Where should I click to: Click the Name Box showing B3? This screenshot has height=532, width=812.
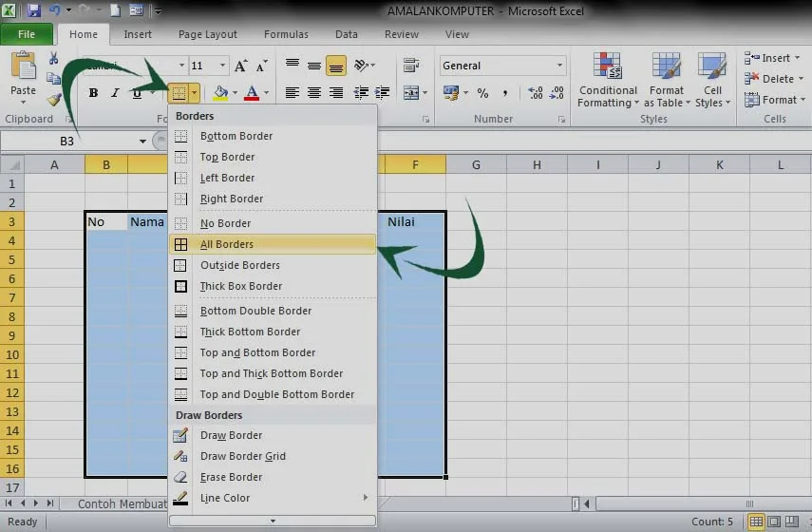click(x=67, y=141)
